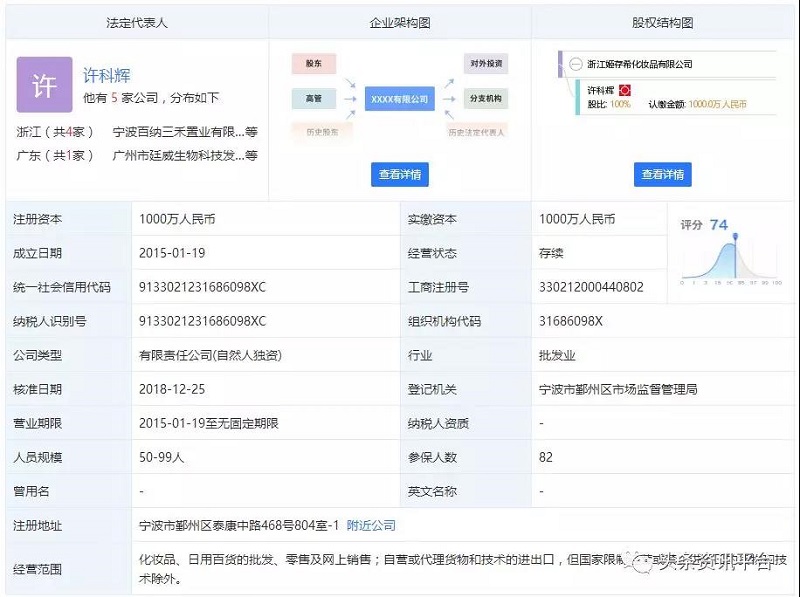Image resolution: width=800 pixels, height=597 pixels.
Task: Click red icon beside 许科辉 shareholder
Action: point(626,90)
